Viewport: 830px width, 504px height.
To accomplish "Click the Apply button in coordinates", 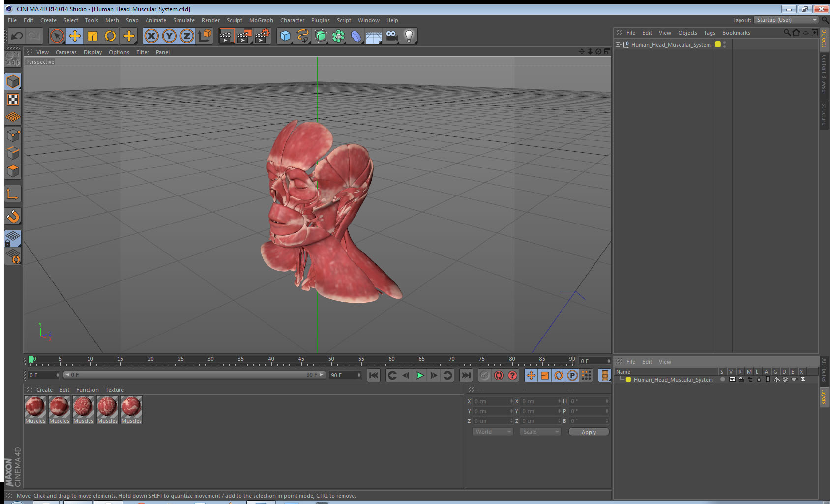I will (589, 432).
